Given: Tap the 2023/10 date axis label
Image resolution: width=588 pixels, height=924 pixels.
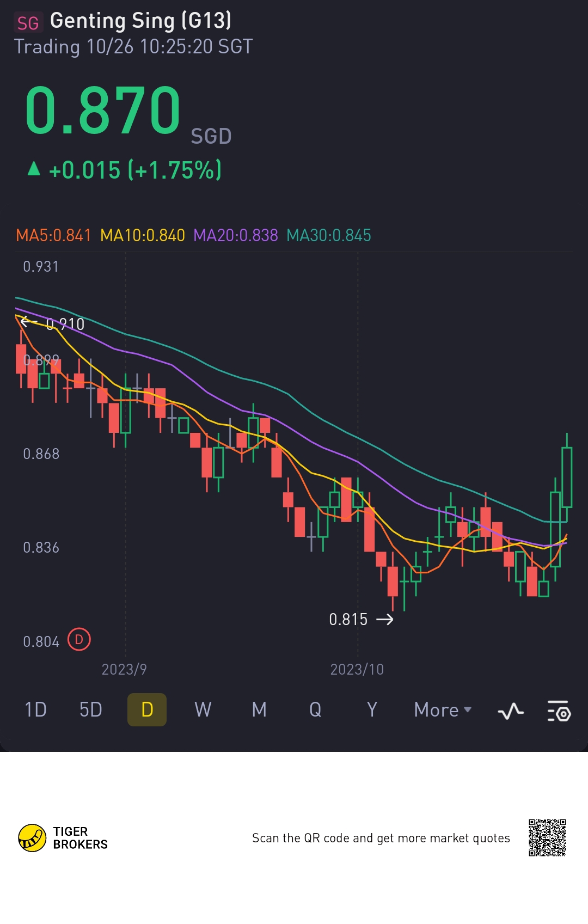Looking at the screenshot, I should (x=357, y=669).
